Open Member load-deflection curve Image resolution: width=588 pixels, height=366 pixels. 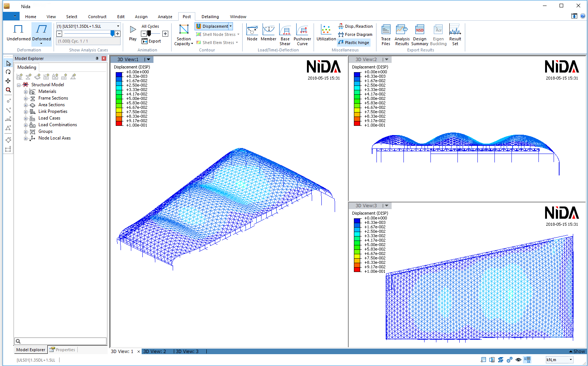click(x=268, y=33)
